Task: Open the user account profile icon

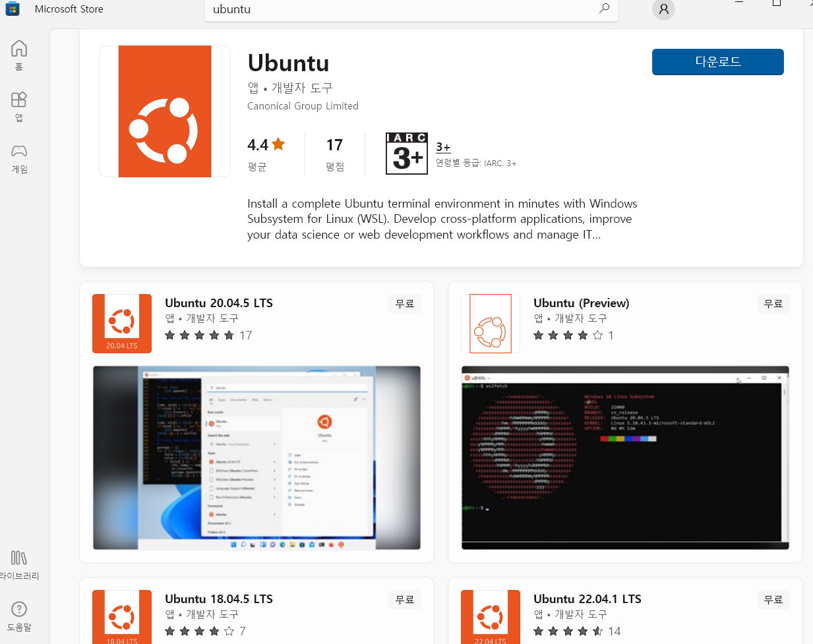Action: tap(663, 9)
